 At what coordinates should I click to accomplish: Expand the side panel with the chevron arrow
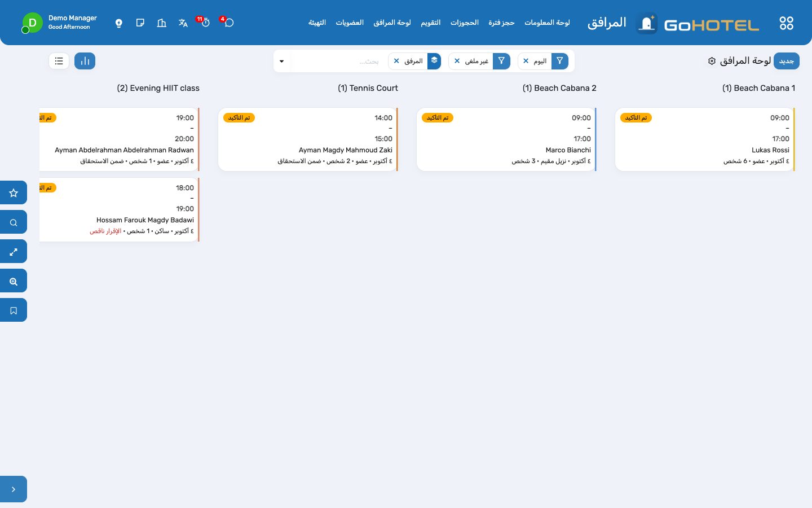(x=14, y=489)
